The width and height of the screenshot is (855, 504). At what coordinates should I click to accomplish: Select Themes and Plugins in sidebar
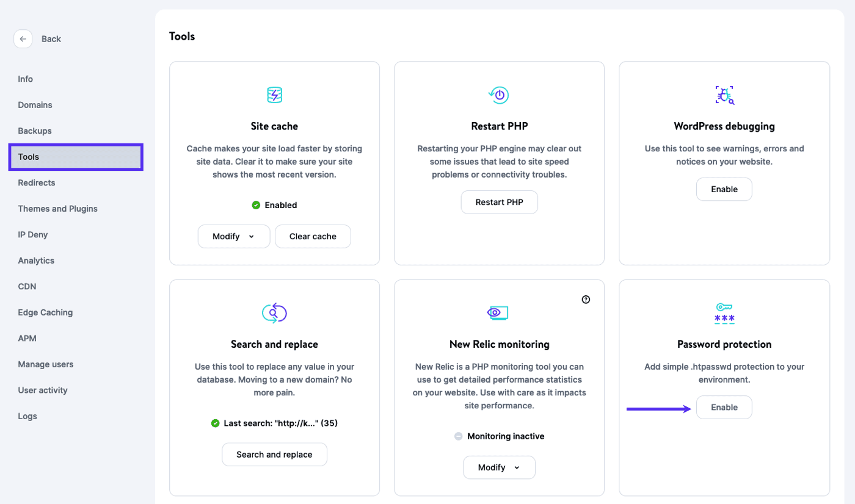[57, 209]
